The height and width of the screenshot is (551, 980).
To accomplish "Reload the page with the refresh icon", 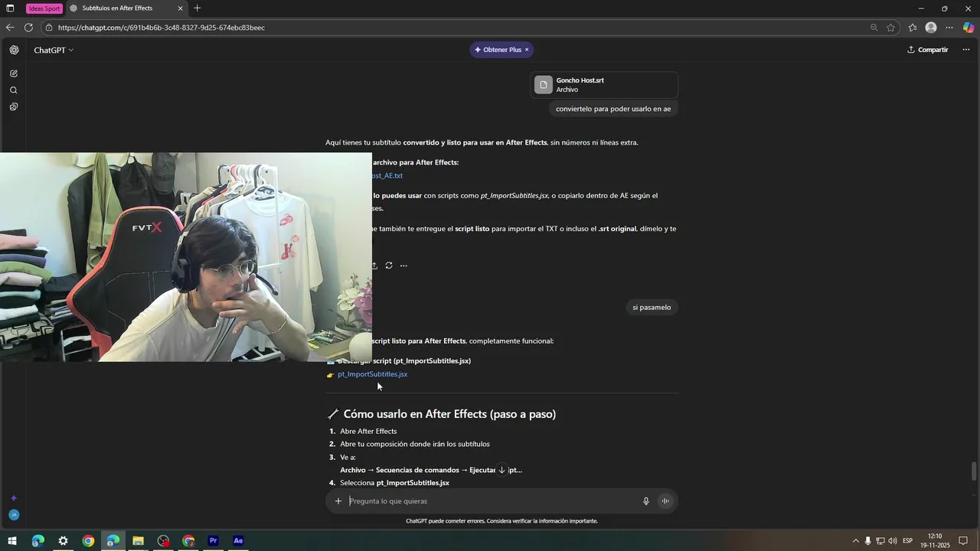I will click(28, 28).
